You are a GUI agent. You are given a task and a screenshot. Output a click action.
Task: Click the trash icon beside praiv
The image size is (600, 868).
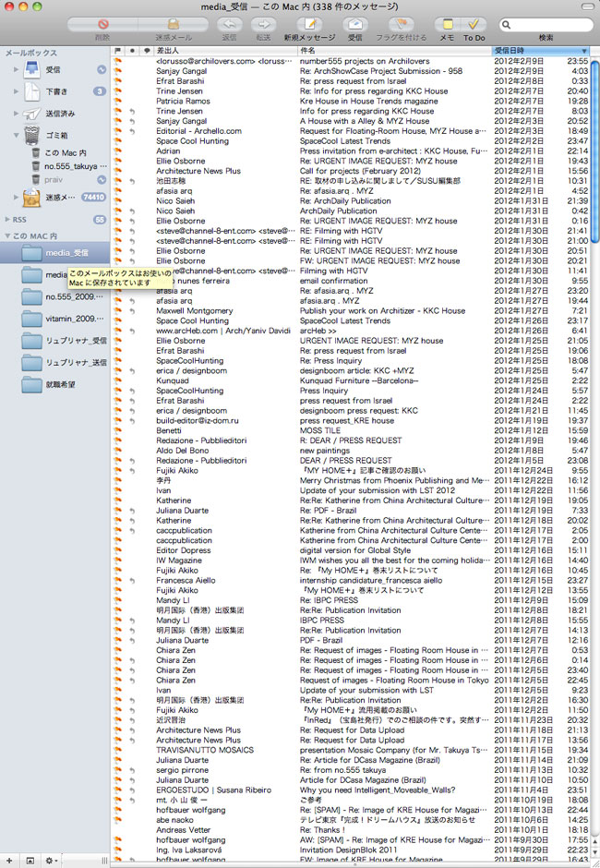(x=35, y=179)
